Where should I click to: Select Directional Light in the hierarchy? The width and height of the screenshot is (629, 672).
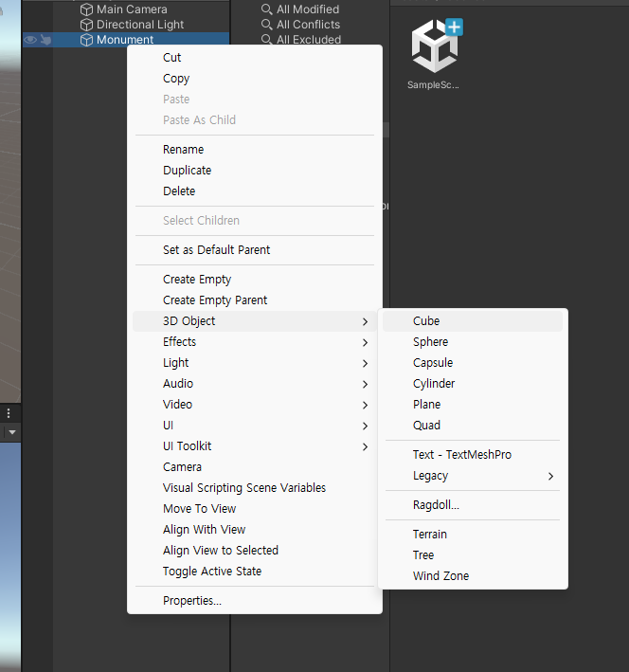[x=140, y=25]
